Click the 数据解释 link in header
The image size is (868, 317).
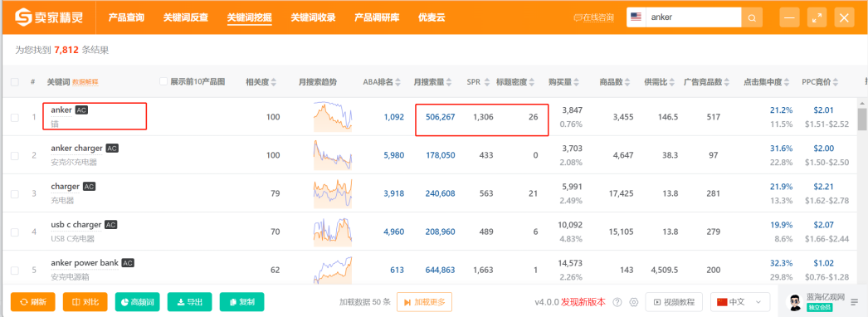85,82
